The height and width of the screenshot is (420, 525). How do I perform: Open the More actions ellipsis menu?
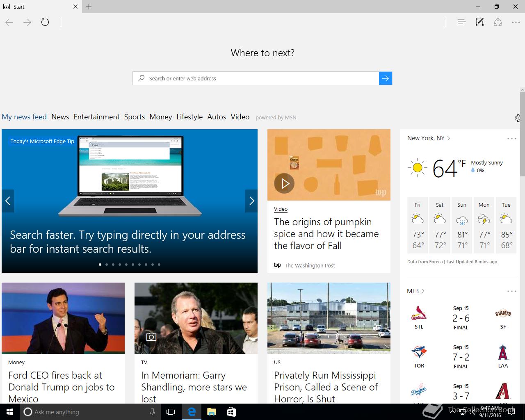[x=516, y=22]
